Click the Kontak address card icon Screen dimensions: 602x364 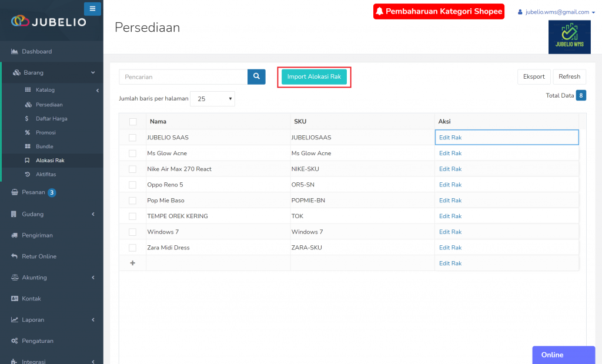(x=15, y=298)
